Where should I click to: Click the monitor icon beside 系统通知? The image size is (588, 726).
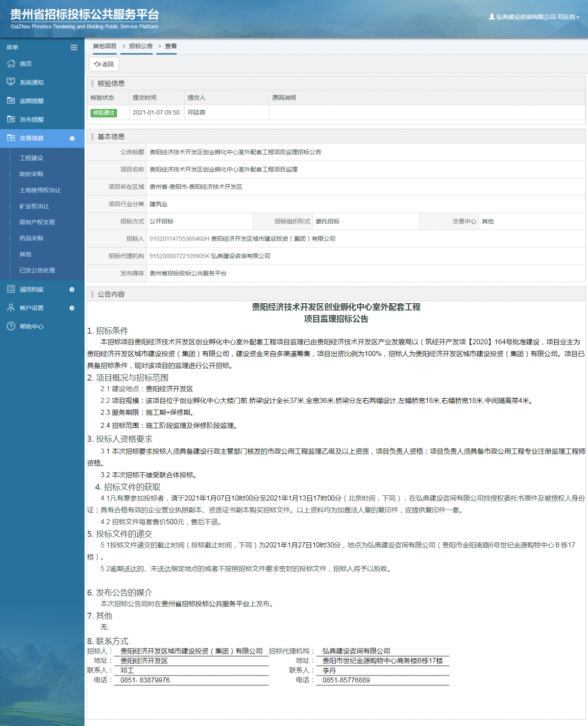[11, 82]
